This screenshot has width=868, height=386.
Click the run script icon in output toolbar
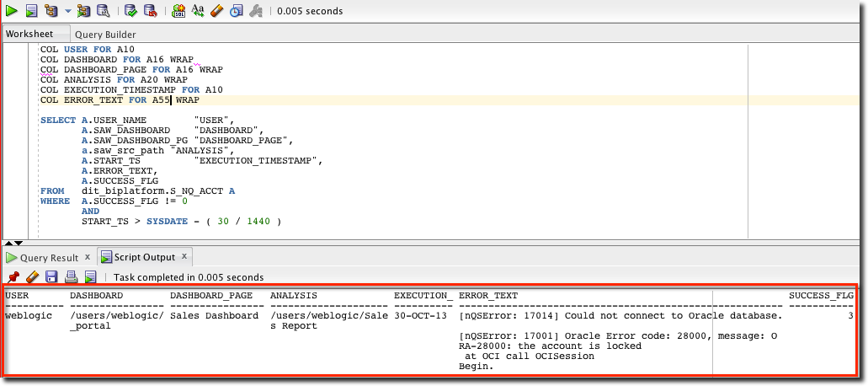[x=90, y=276]
